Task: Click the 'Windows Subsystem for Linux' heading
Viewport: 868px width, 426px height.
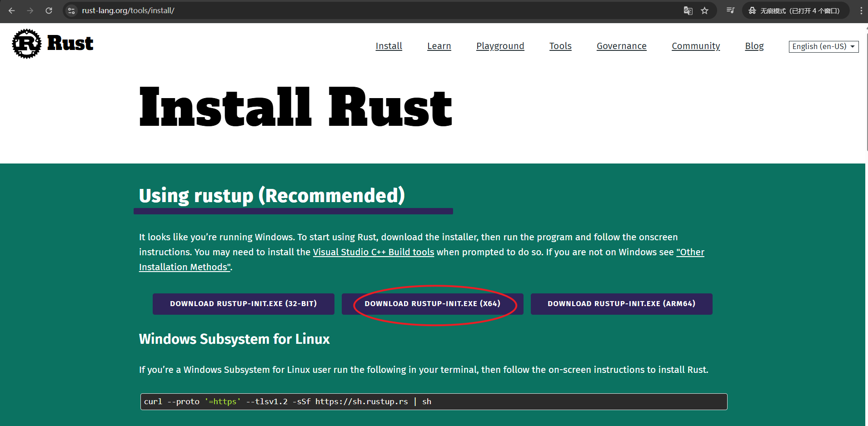Action: click(234, 339)
